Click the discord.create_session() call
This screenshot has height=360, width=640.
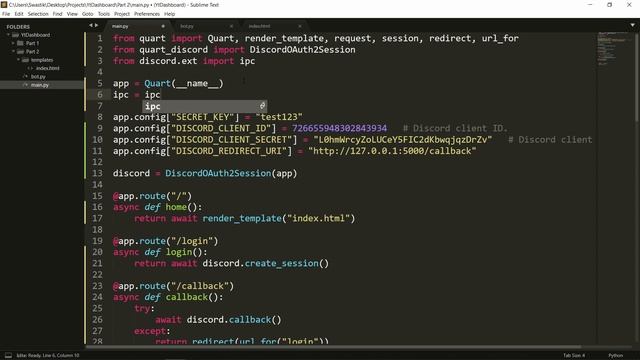click(x=266, y=263)
